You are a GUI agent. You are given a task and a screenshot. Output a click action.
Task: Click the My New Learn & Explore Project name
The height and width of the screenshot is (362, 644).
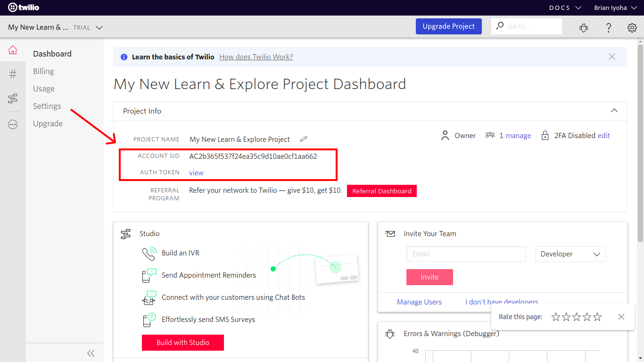click(x=239, y=140)
